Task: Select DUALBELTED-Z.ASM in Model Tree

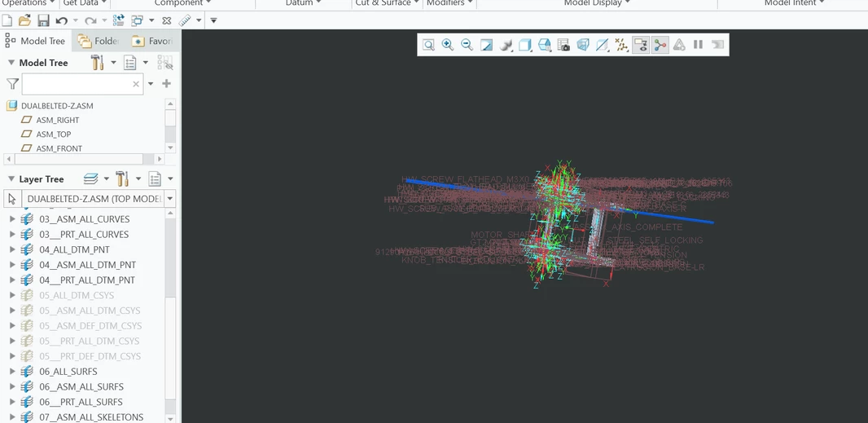Action: tap(57, 106)
